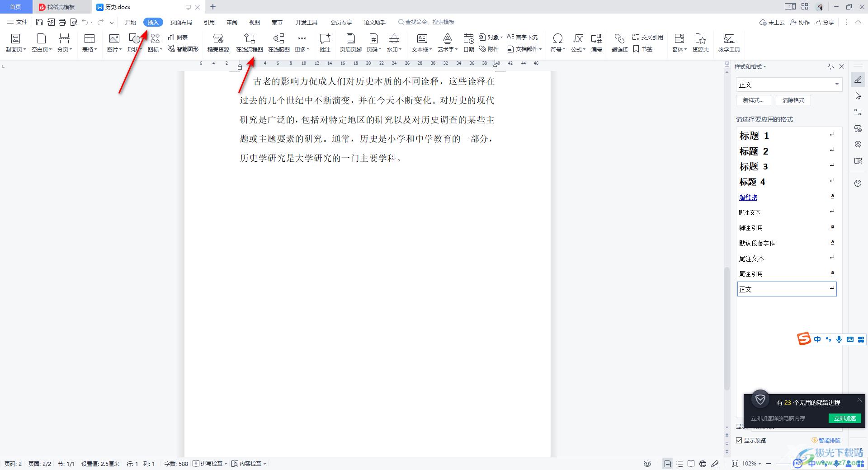Open the View tab
The width and height of the screenshot is (868, 470).
pos(255,22)
